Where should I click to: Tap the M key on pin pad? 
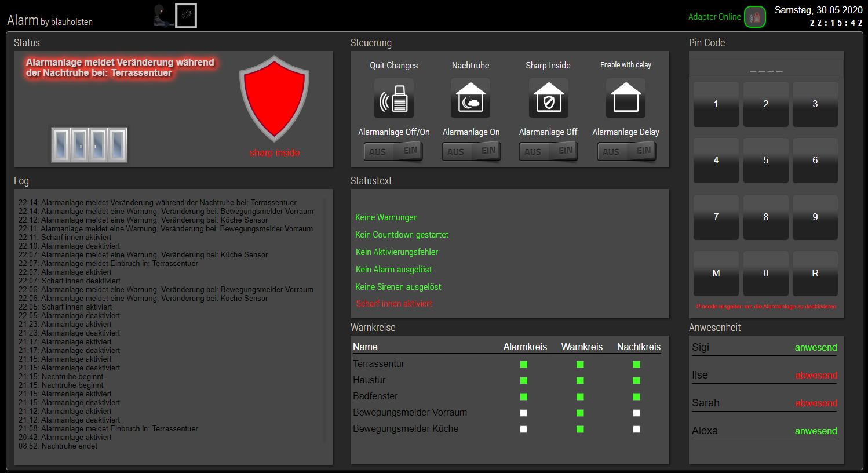(x=716, y=274)
